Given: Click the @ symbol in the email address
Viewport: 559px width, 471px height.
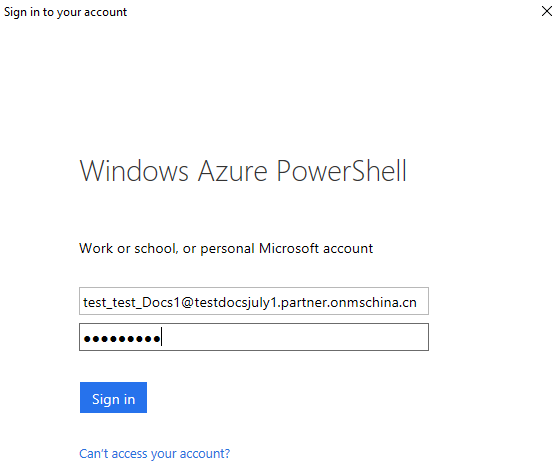Looking at the screenshot, I should (187, 302).
